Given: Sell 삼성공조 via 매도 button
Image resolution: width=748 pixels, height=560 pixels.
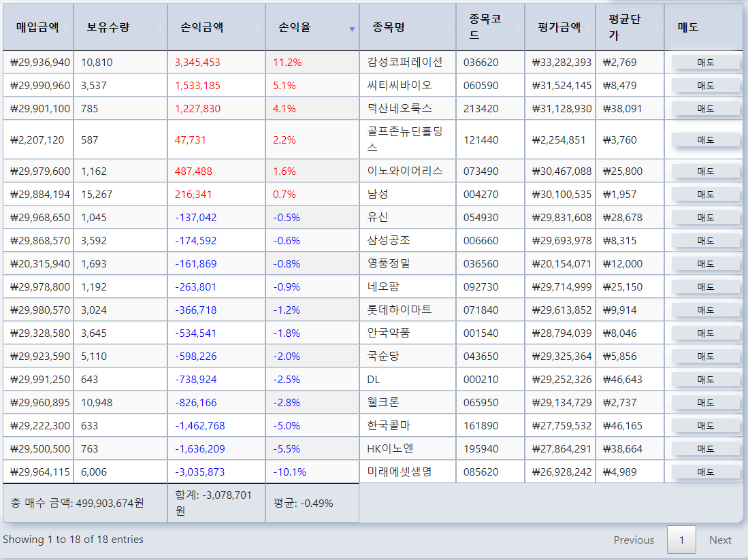Looking at the screenshot, I should tap(706, 240).
